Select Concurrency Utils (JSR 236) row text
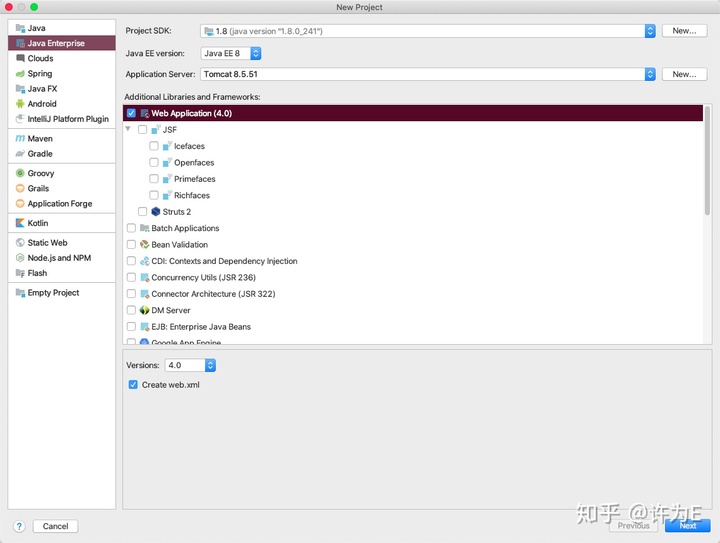 203,278
